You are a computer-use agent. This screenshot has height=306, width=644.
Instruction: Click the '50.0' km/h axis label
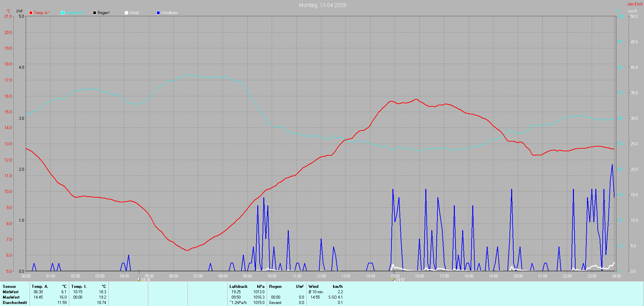click(x=634, y=16)
